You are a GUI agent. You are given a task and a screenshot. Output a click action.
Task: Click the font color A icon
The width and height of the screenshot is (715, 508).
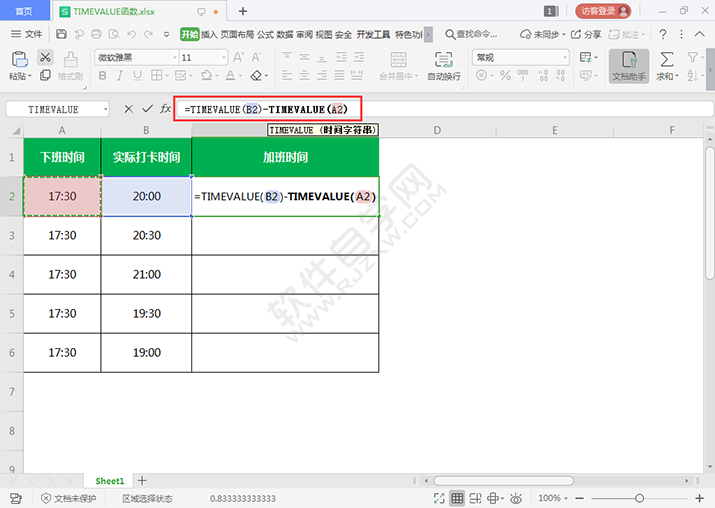point(230,76)
